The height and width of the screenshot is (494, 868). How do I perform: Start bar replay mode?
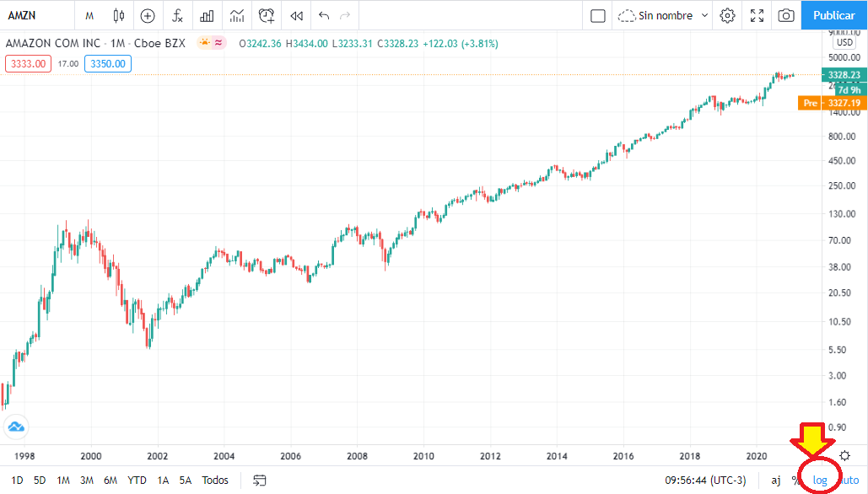297,16
